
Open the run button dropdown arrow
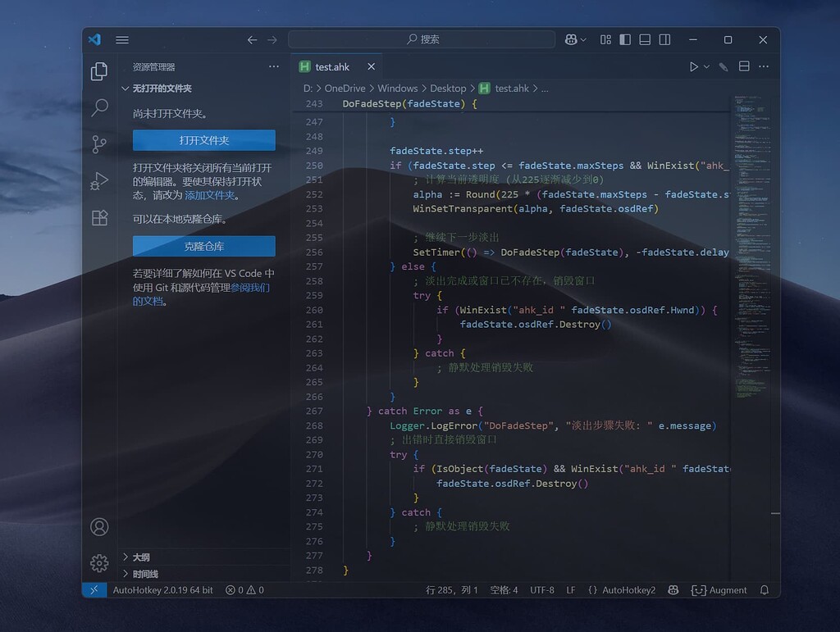click(706, 67)
